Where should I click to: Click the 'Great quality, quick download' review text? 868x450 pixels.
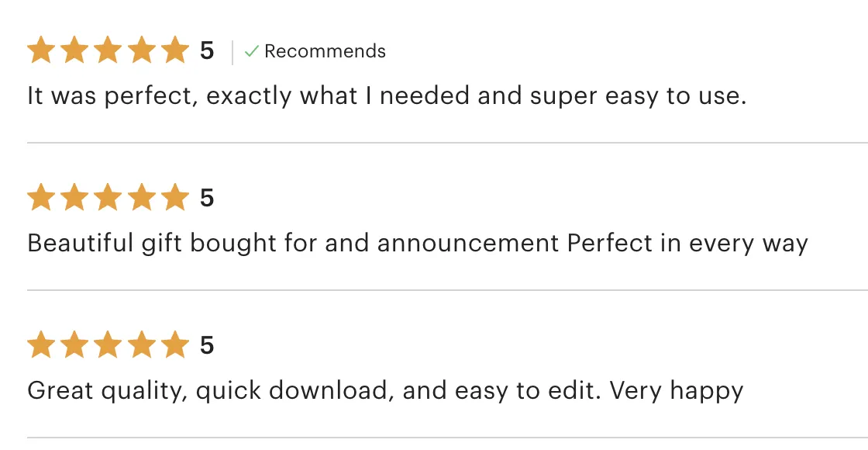point(385,391)
